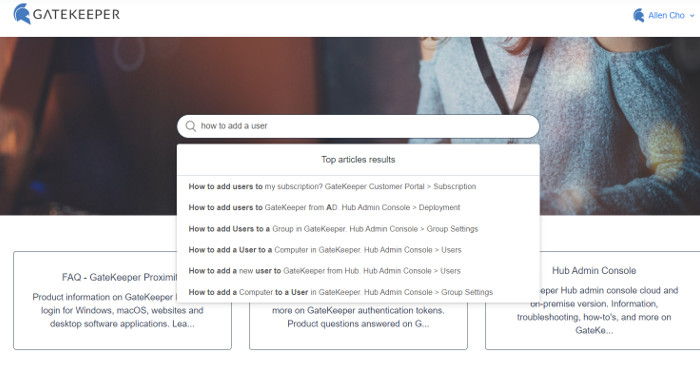Open 'How to add a Computer to a User' result
700x380 pixels.
pos(341,292)
